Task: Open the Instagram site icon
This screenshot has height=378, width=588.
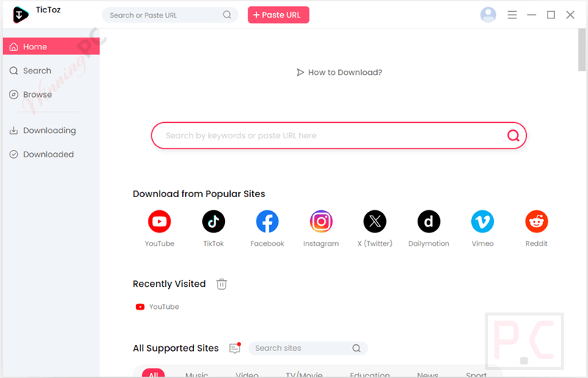Action: click(x=321, y=221)
